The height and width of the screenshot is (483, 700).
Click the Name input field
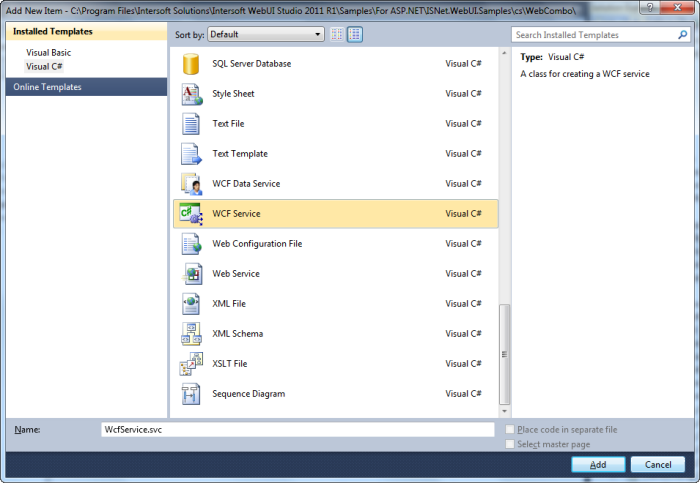[297, 429]
